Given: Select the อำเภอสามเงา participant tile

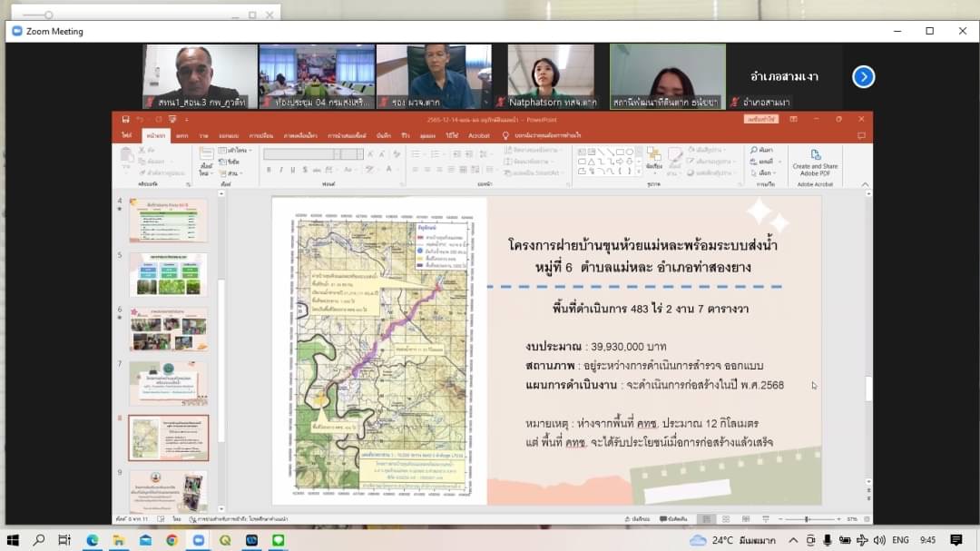Looking at the screenshot, I should [784, 76].
